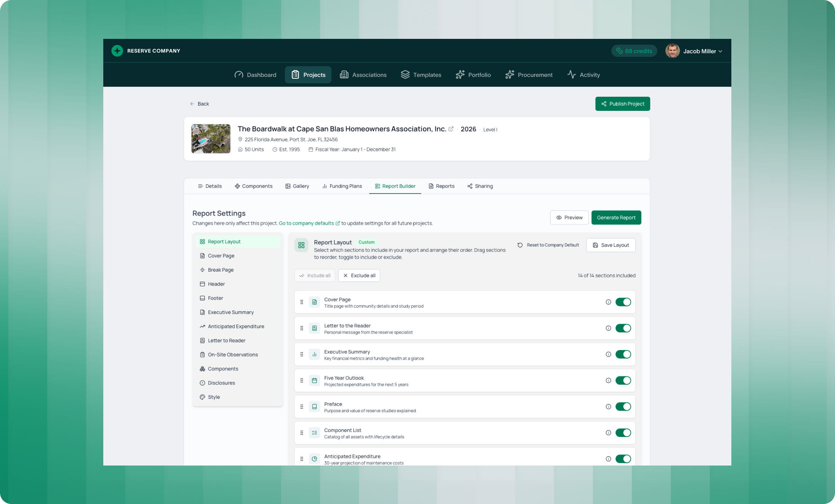
Task: Open the Style settings in sidebar
Action: pyautogui.click(x=214, y=397)
